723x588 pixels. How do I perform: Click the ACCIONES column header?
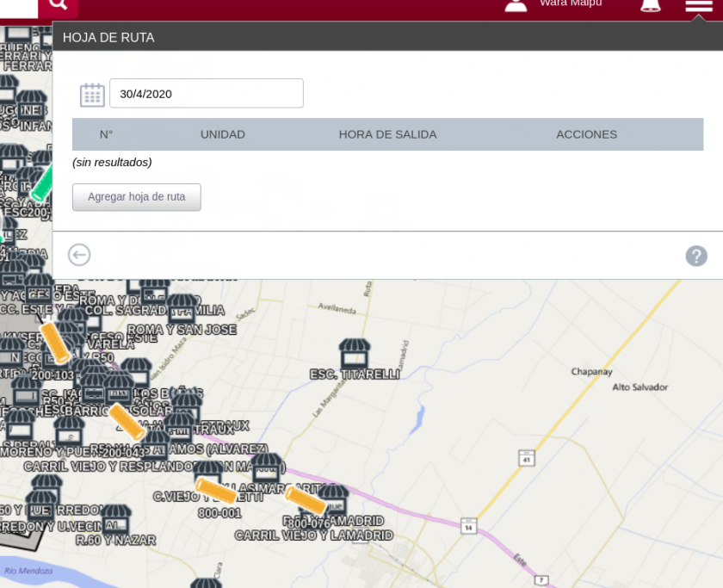pos(586,134)
